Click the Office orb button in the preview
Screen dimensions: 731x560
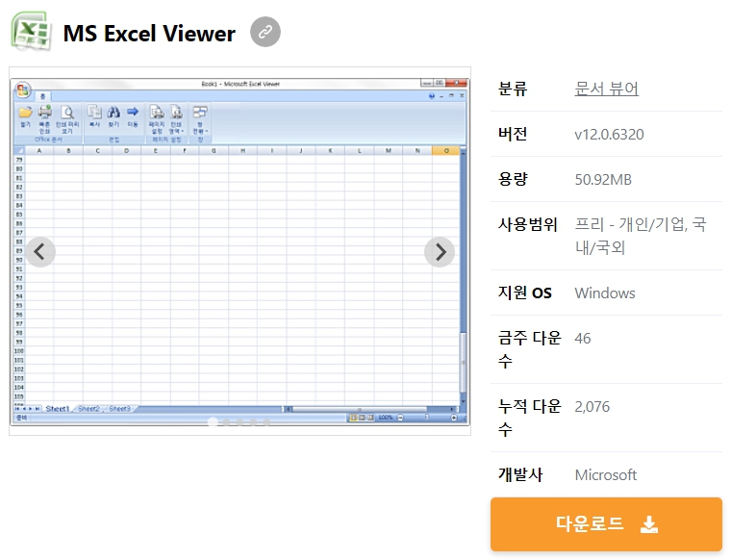(x=23, y=90)
